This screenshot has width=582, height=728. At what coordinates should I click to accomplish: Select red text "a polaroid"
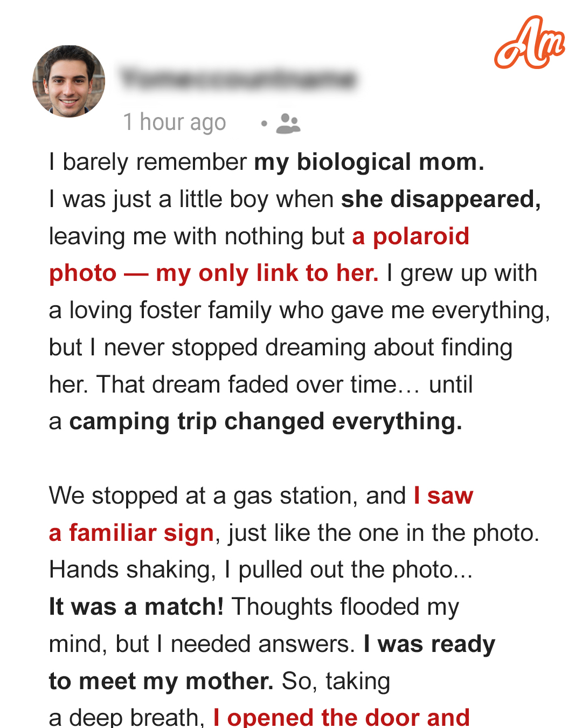point(411,236)
